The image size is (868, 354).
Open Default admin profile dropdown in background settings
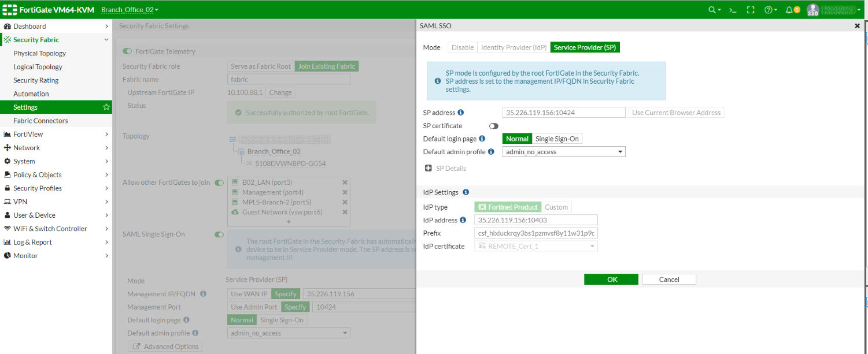(x=289, y=333)
